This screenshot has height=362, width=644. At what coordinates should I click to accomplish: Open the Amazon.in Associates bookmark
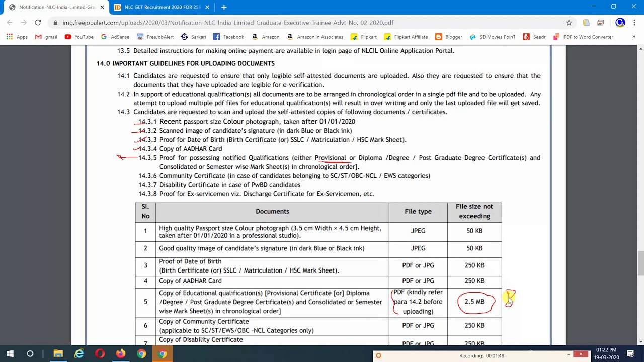click(315, 37)
